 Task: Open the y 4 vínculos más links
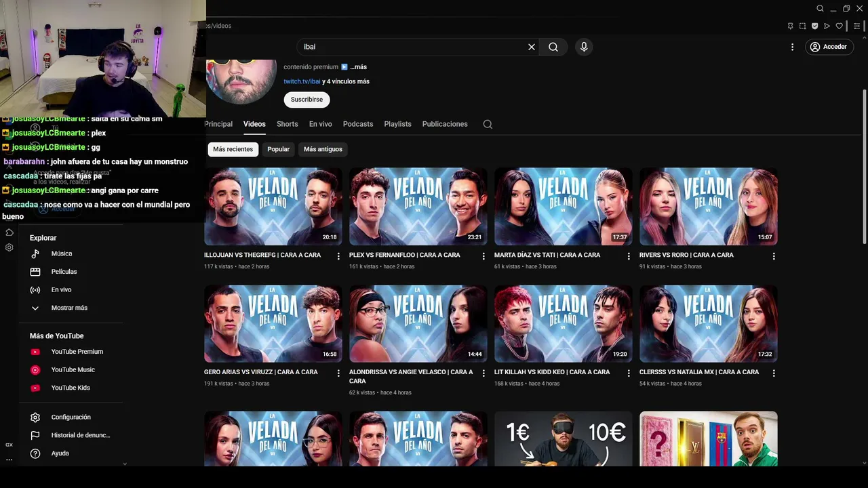tap(346, 81)
